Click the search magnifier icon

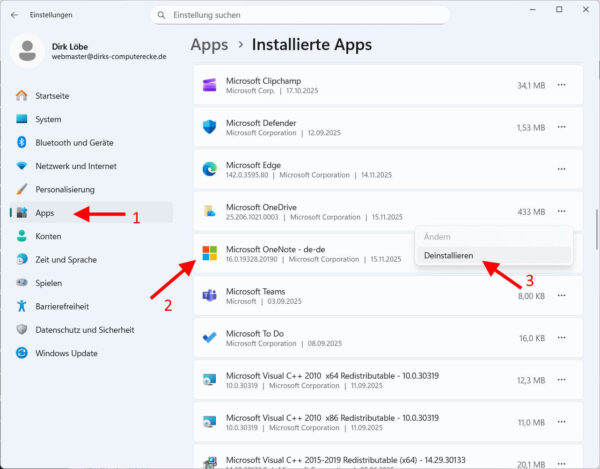point(161,15)
